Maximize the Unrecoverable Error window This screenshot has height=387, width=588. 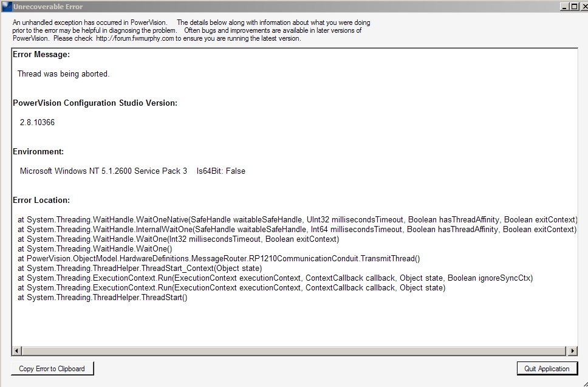tap(573, 7)
